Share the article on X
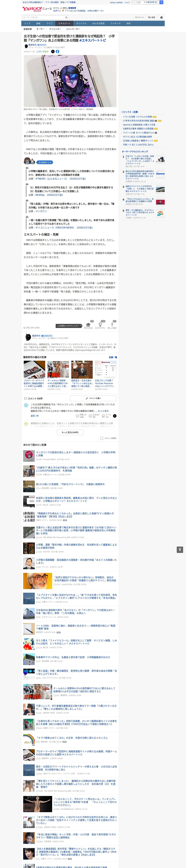This screenshot has width=186, height=868. pyautogui.click(x=53, y=52)
